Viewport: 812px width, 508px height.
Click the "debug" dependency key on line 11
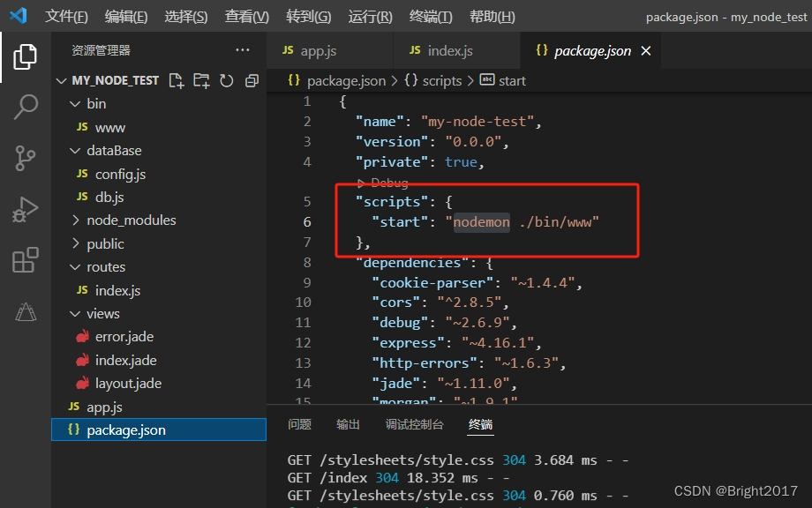pyautogui.click(x=399, y=323)
